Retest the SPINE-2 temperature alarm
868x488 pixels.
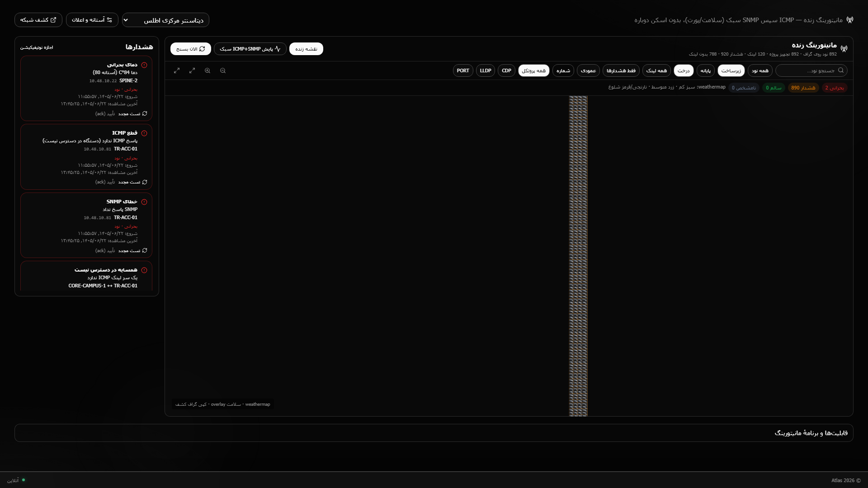click(132, 114)
